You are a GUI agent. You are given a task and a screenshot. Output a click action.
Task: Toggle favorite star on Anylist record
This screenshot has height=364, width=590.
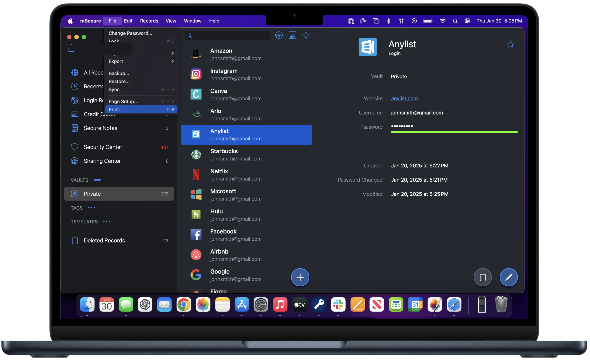[x=511, y=44]
